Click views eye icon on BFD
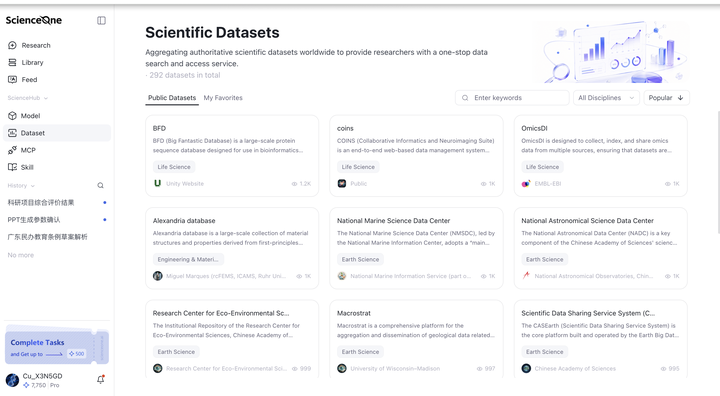720x396 pixels. coord(294,184)
